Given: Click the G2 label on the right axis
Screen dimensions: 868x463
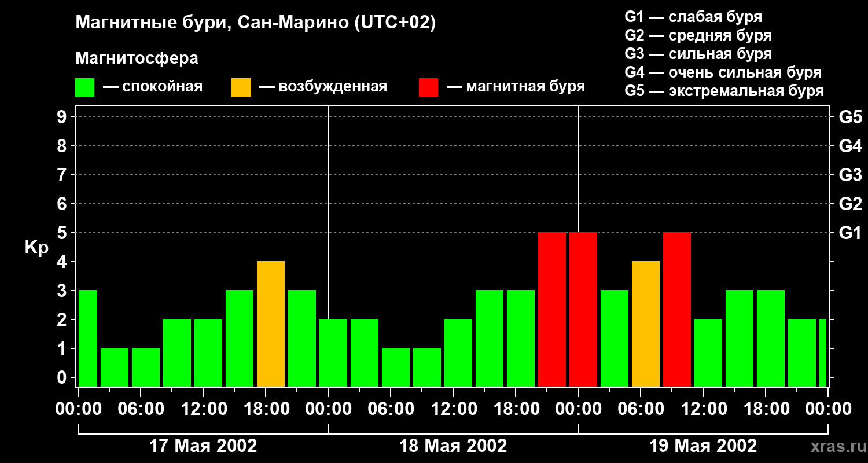Looking at the screenshot, I should (850, 204).
